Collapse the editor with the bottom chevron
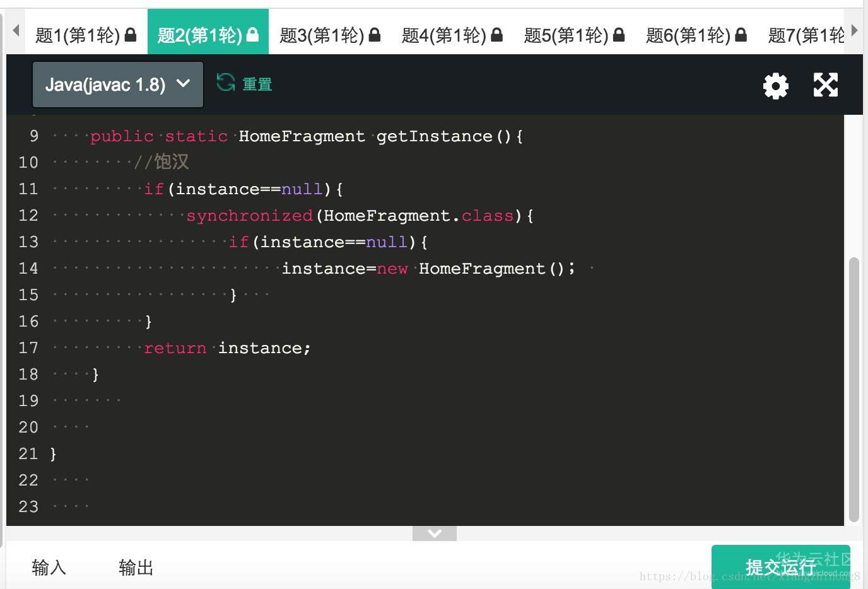The width and height of the screenshot is (868, 589). point(435,534)
